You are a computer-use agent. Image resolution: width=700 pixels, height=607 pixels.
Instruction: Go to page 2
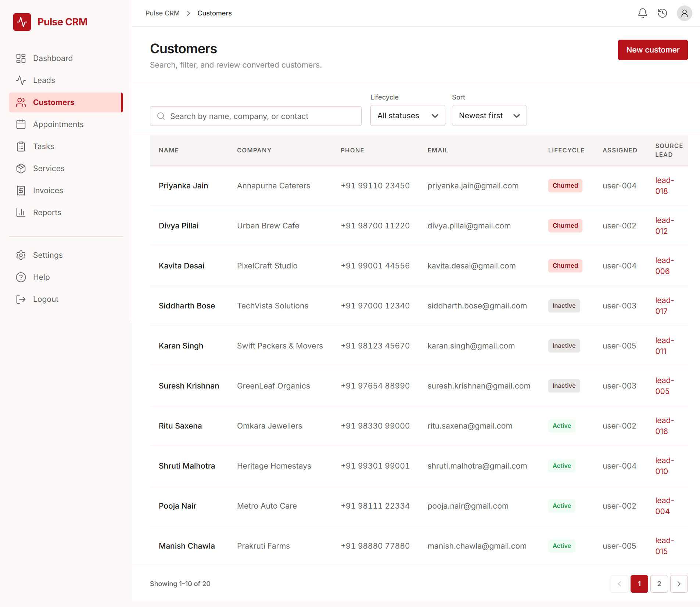[x=659, y=584]
